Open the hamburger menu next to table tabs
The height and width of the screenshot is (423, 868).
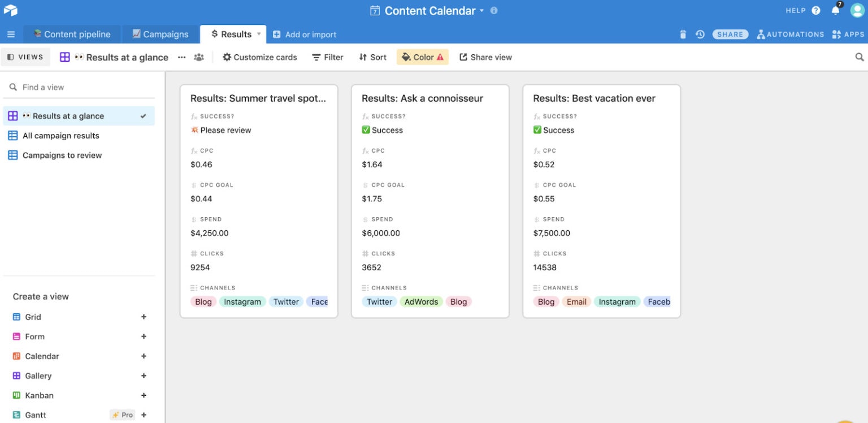(x=11, y=34)
